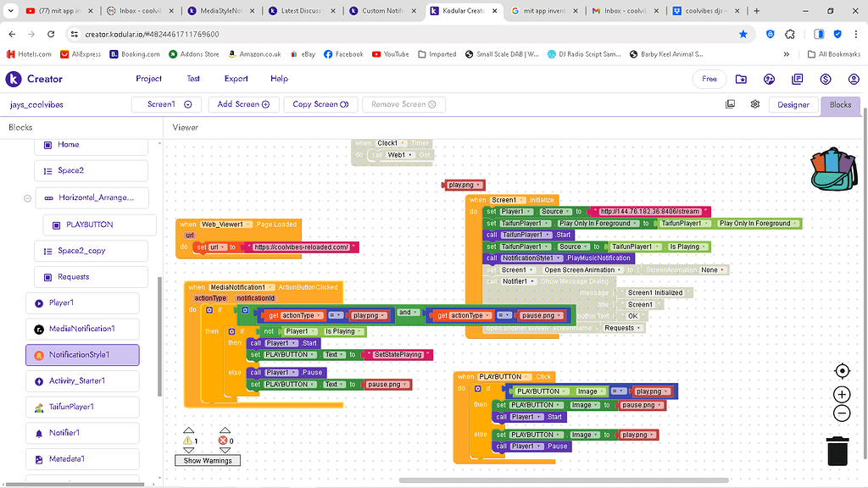Zoom in with the plus icon
Image resolution: width=868 pixels, height=488 pixels.
pyautogui.click(x=842, y=395)
